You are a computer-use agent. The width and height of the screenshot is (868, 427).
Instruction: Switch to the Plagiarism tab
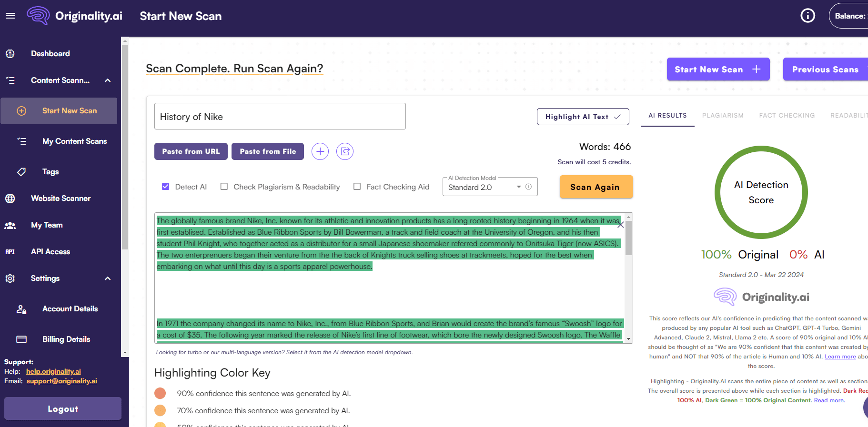coord(722,116)
